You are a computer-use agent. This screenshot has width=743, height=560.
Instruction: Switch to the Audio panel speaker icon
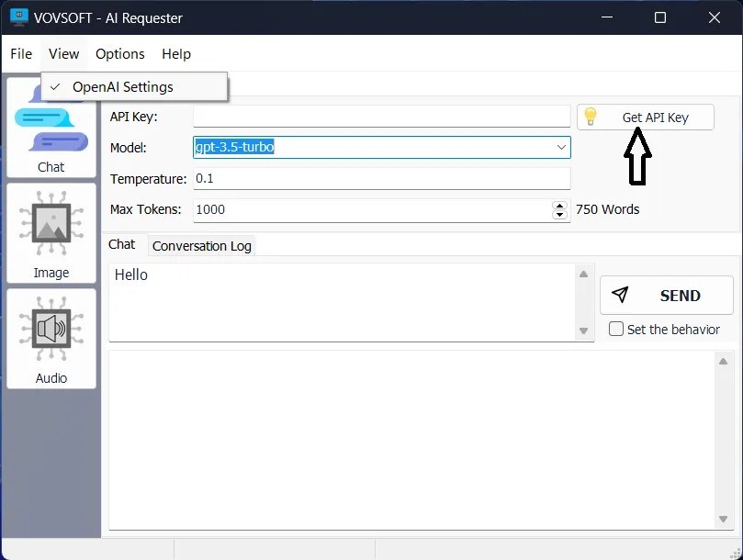pos(51,329)
